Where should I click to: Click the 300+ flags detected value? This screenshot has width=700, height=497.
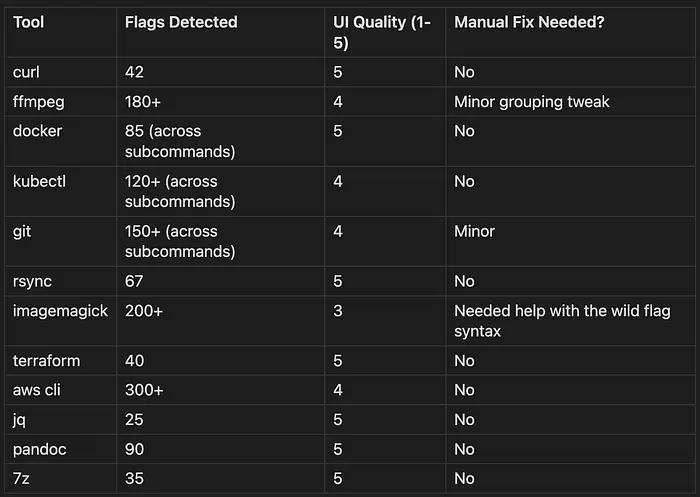click(x=145, y=390)
